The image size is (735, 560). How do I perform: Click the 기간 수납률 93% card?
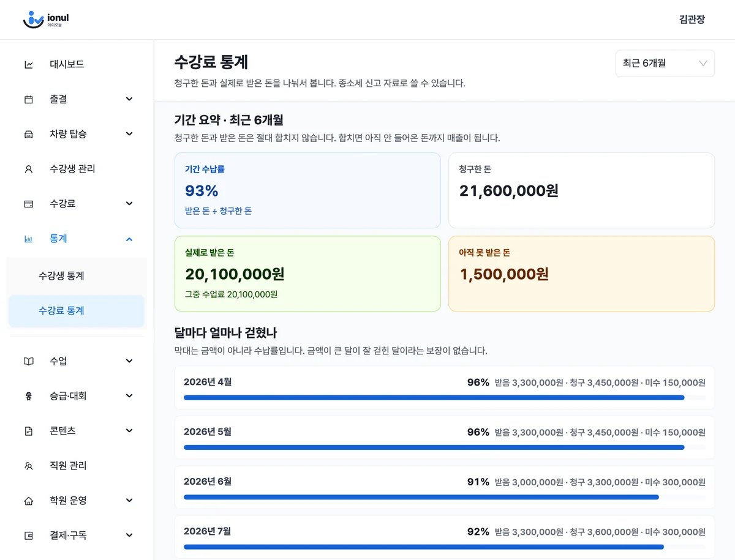coord(307,190)
